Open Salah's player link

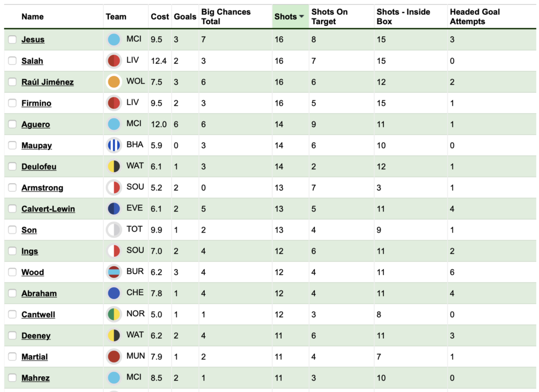[32, 61]
